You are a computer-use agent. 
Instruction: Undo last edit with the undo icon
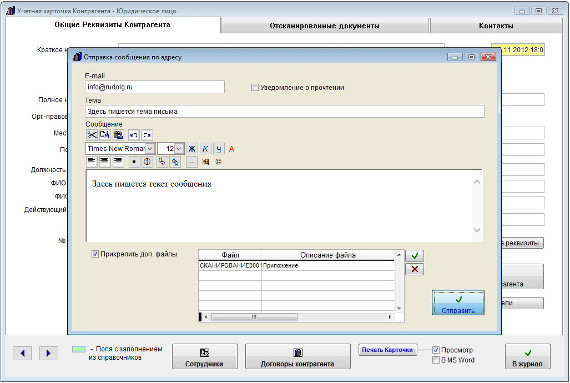tap(133, 135)
